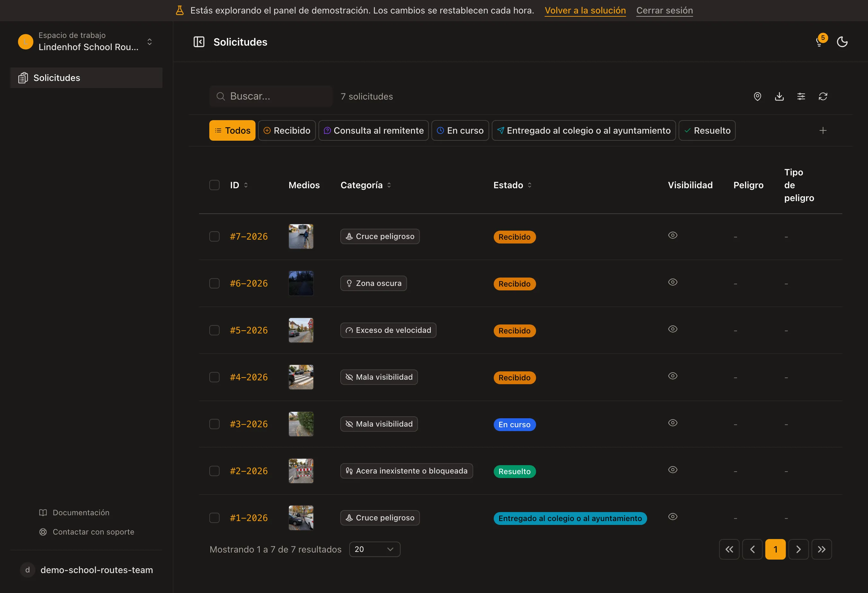The height and width of the screenshot is (593, 868).
Task: Click page number 1 button
Action: [x=775, y=549]
